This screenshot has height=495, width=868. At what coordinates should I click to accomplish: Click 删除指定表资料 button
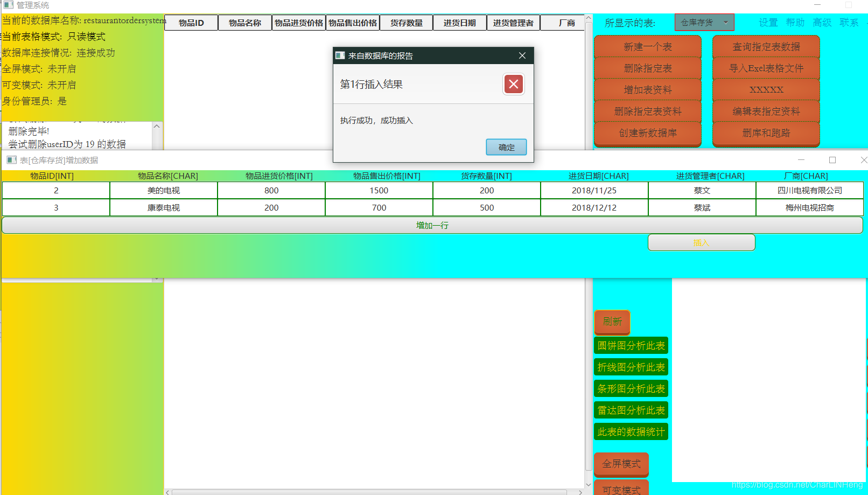pos(648,111)
